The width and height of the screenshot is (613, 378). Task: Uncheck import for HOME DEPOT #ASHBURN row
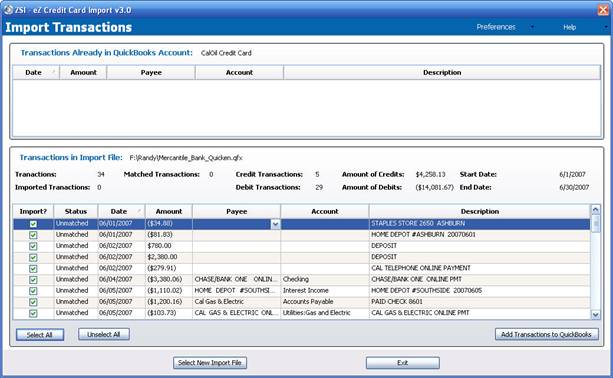(33, 235)
